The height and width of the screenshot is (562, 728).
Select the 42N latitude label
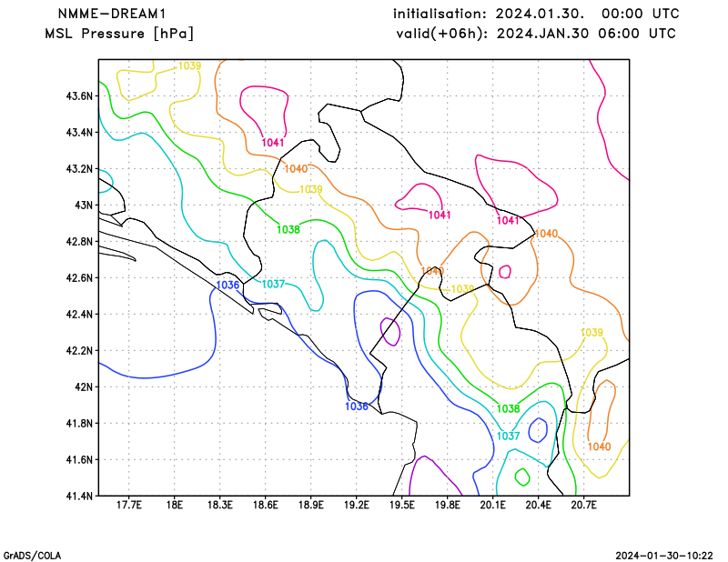click(84, 387)
